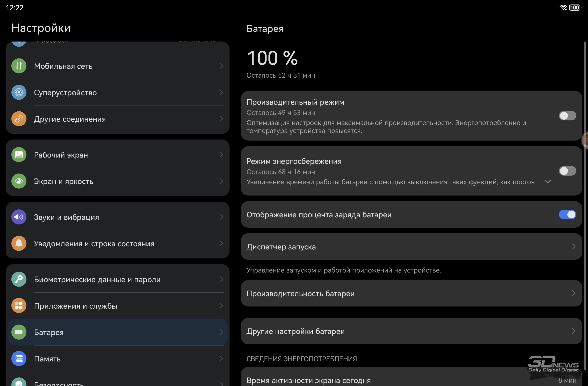Viewport: 588px width, 386px height.
Task: Open Другие настройки батареи
Action: coord(411,331)
